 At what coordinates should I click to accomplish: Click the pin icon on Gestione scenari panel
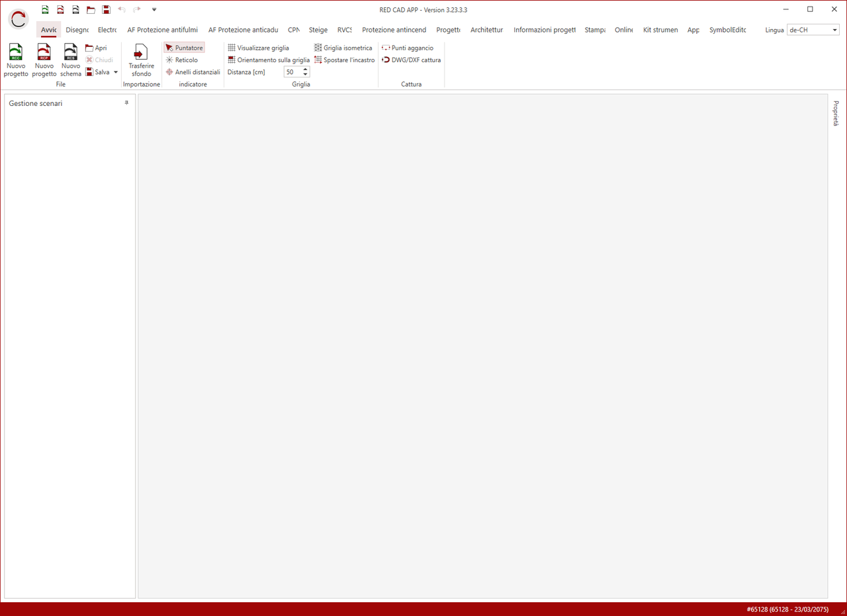[x=126, y=103]
